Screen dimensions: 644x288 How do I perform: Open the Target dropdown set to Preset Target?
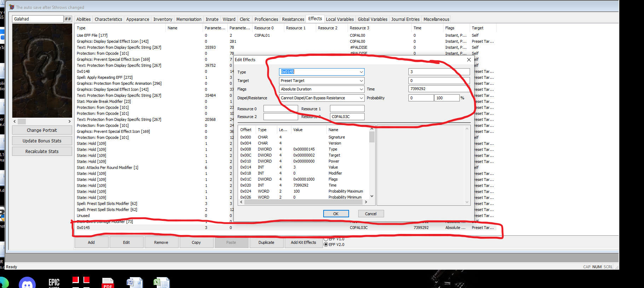click(361, 81)
